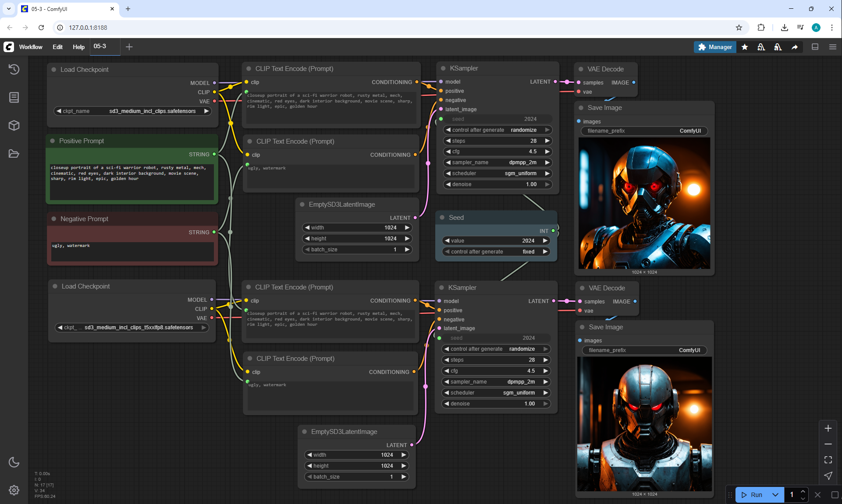Click the Manager button
This screenshot has height=504, width=842.
pyautogui.click(x=715, y=47)
